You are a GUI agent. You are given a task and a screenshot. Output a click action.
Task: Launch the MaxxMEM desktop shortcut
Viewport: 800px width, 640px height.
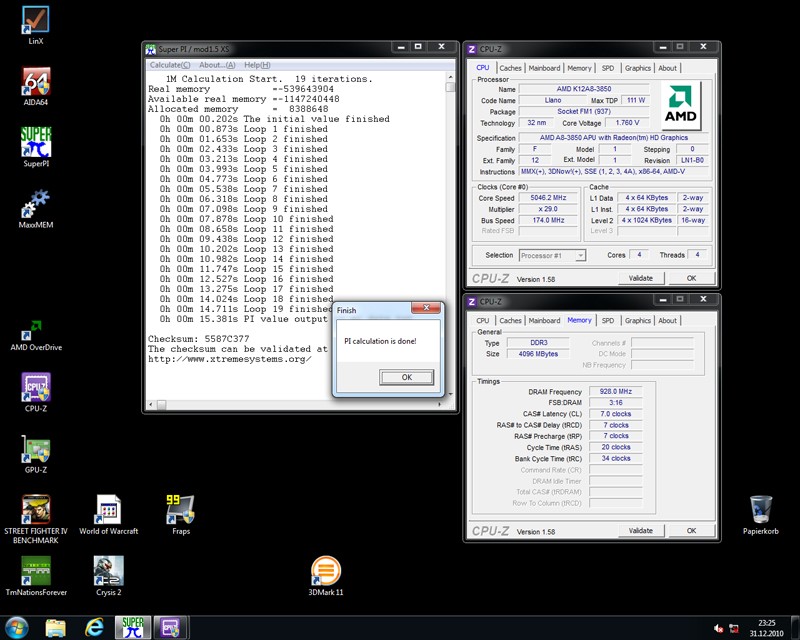36,209
